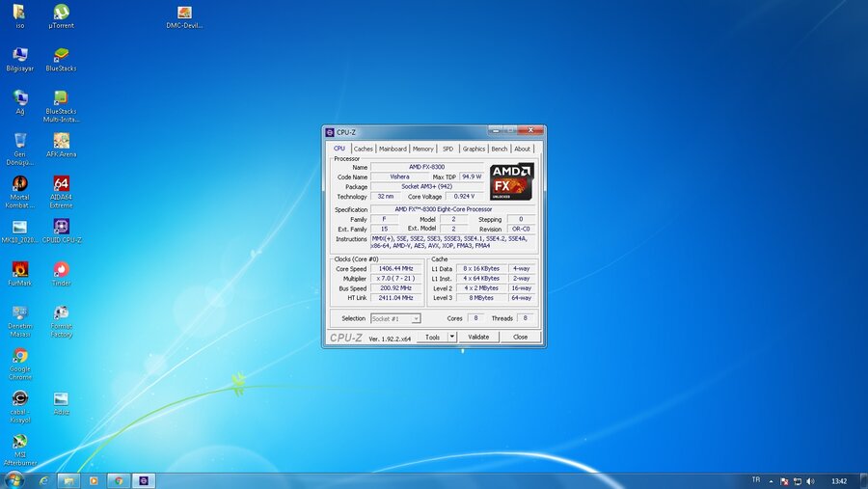Launch the AIDA64 Extreme shortcut
This screenshot has height=489, width=868.
pos(61,192)
